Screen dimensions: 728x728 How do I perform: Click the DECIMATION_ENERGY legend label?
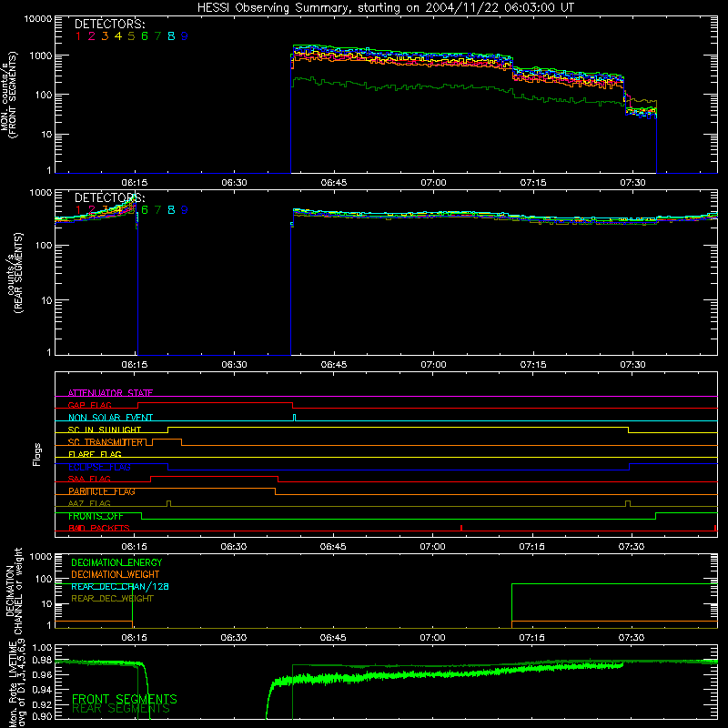click(116, 562)
